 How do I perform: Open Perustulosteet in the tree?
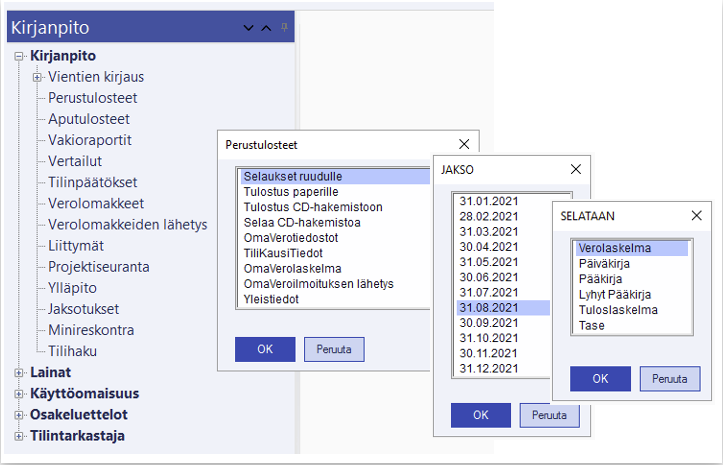point(92,98)
